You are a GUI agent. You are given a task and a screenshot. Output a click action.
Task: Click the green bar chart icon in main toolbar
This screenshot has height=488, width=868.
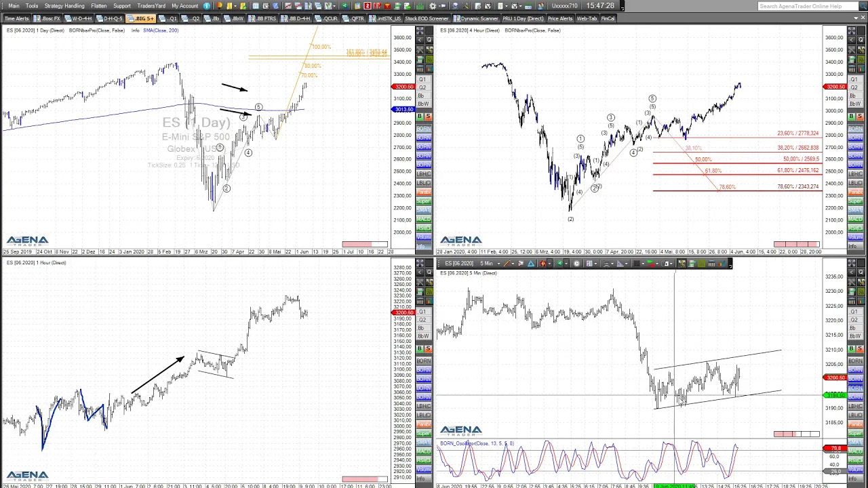[x=419, y=6]
